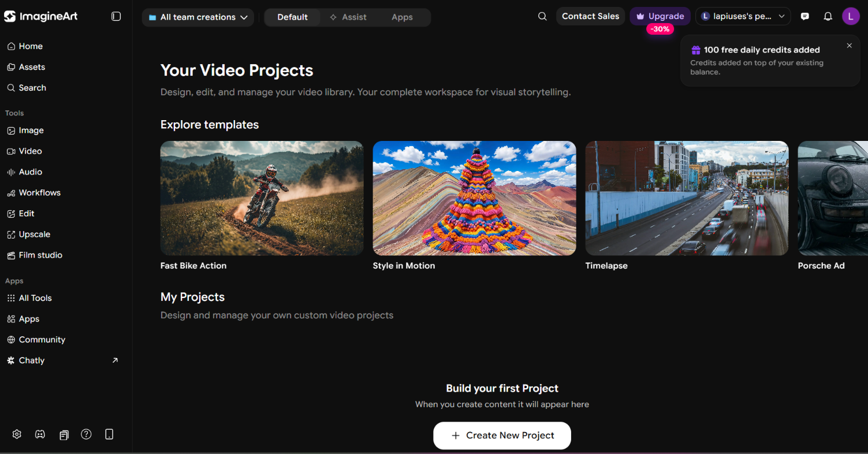
Task: Open Assets in the sidebar
Action: (26, 67)
